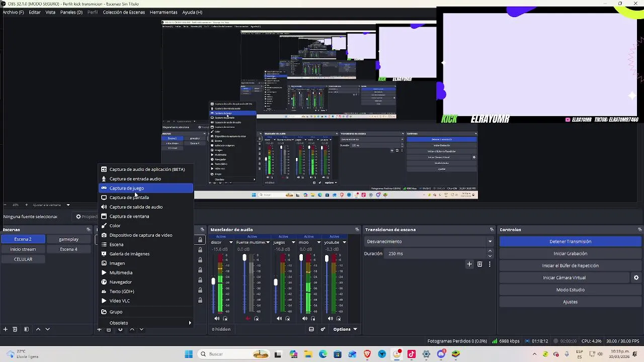Remove transition with the trash icon
The width and height of the screenshot is (644, 362).
click(479, 264)
